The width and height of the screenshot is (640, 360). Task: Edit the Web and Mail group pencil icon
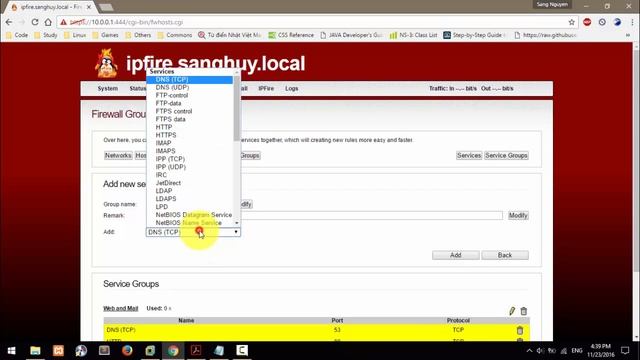(x=512, y=311)
